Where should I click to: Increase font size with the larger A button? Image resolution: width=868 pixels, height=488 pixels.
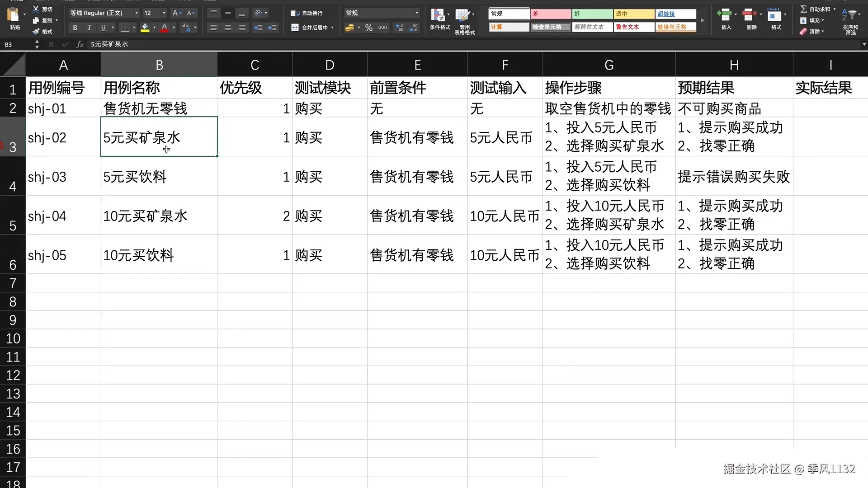click(x=176, y=13)
